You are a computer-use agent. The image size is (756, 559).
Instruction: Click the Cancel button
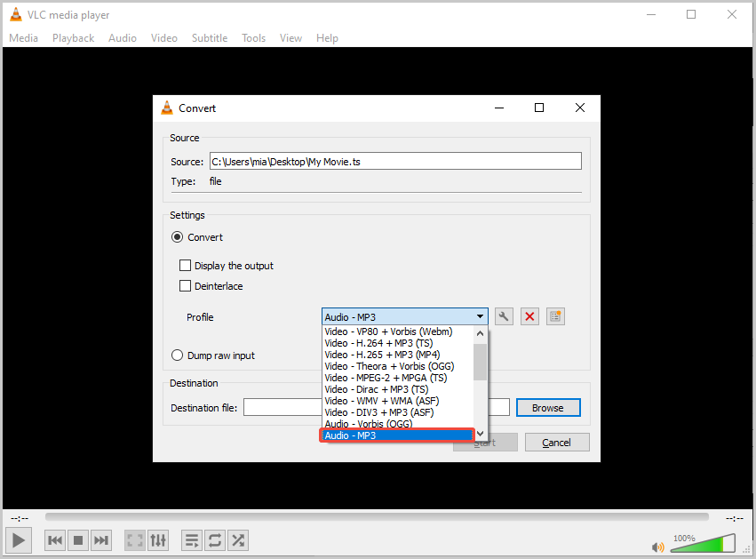point(557,443)
